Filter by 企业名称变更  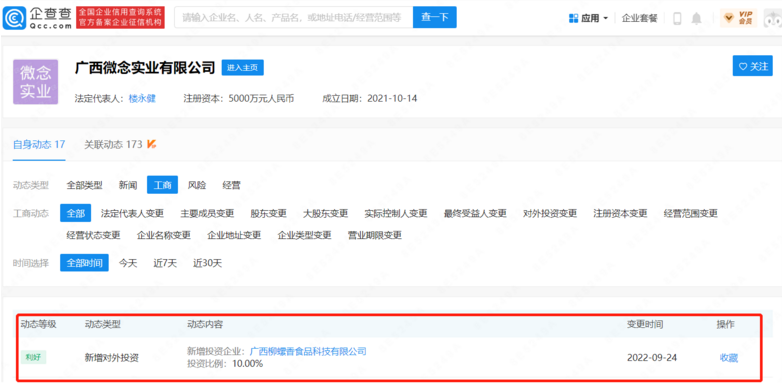point(164,235)
